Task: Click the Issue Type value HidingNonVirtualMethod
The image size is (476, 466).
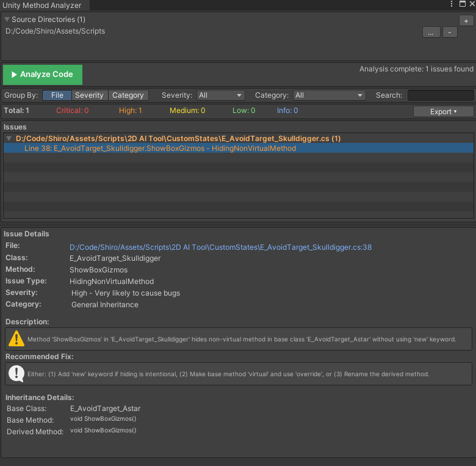Action: click(112, 282)
